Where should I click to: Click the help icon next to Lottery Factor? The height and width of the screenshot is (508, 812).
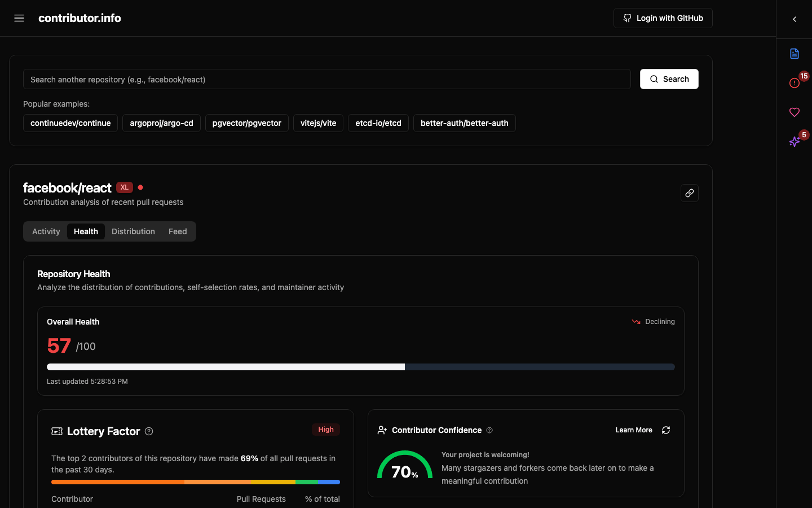pyautogui.click(x=149, y=431)
